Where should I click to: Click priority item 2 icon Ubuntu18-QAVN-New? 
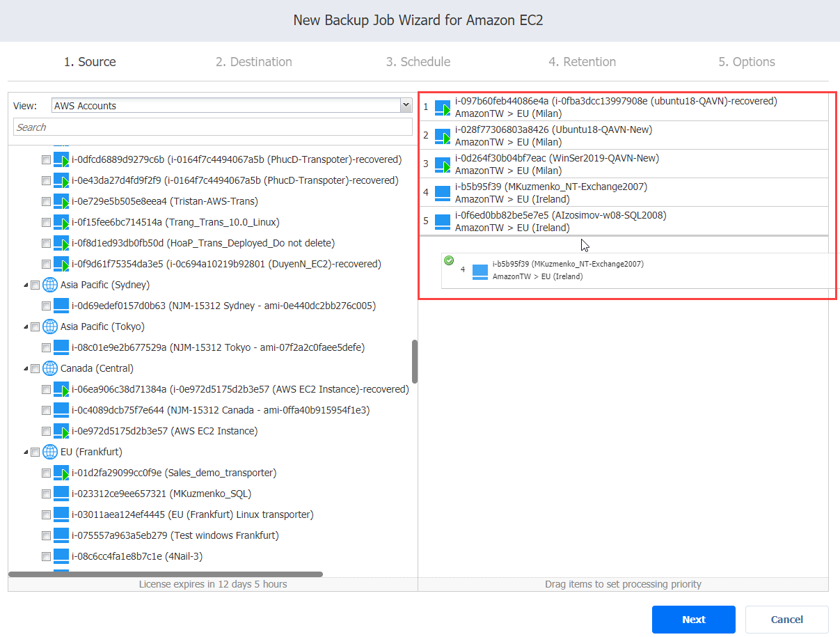coord(443,136)
